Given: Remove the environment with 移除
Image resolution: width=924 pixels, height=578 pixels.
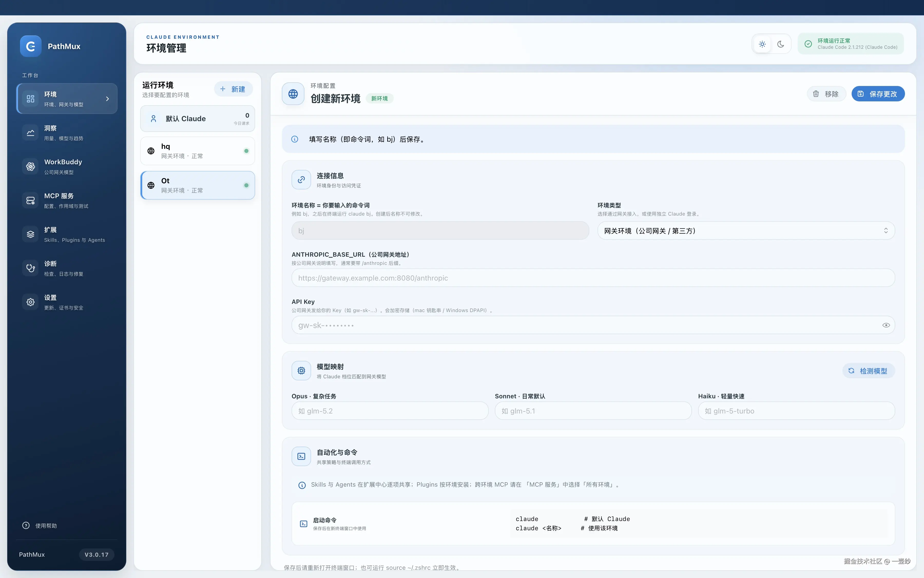Looking at the screenshot, I should tap(826, 94).
